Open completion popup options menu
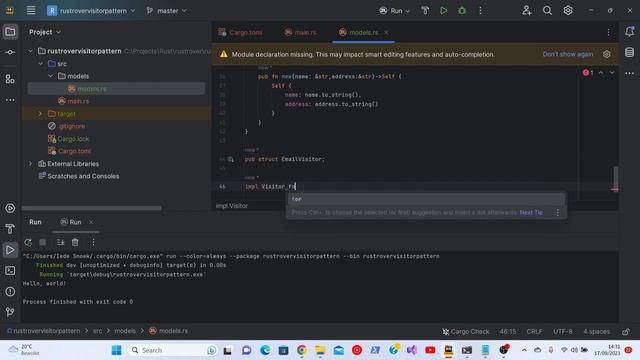The width and height of the screenshot is (640, 360). (558, 213)
